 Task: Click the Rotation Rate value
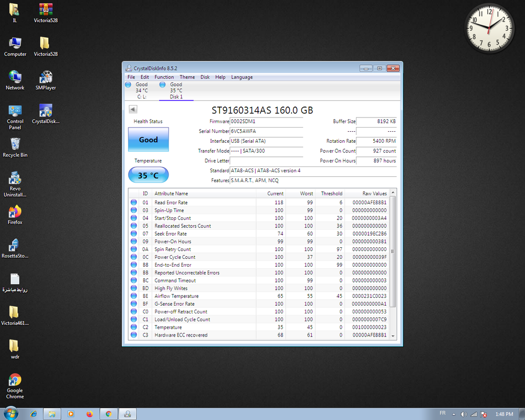(x=376, y=141)
